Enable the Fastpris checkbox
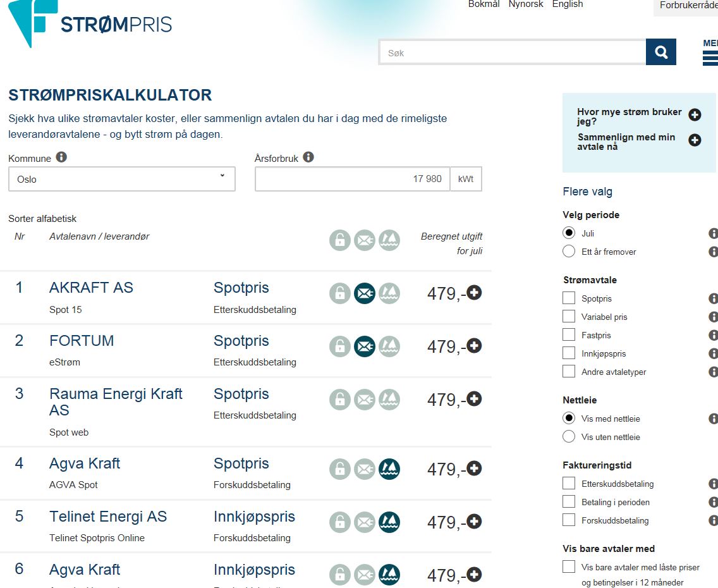The width and height of the screenshot is (718, 588). tap(569, 335)
